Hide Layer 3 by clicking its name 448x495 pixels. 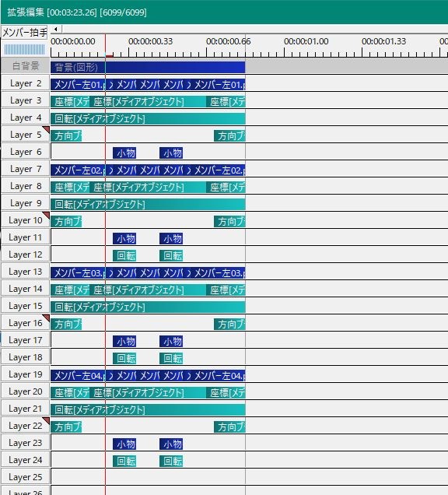tap(25, 100)
